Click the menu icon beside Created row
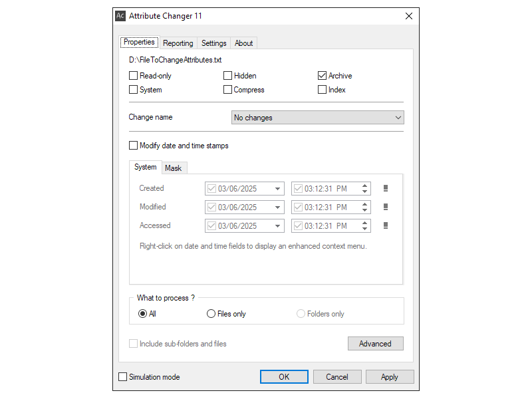Image resolution: width=532 pixels, height=399 pixels. pyautogui.click(x=386, y=188)
